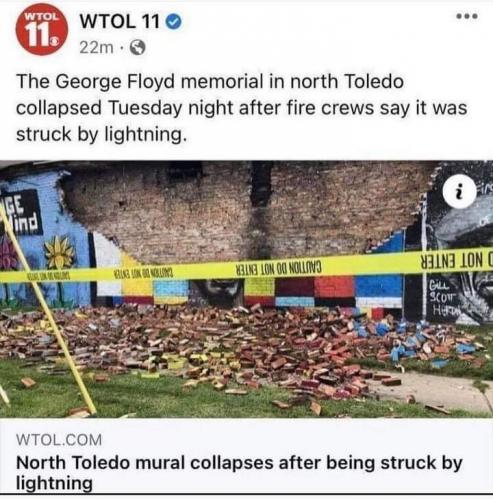The image size is (493, 500).
Task: Click the info icon on the photo
Action: (x=460, y=191)
